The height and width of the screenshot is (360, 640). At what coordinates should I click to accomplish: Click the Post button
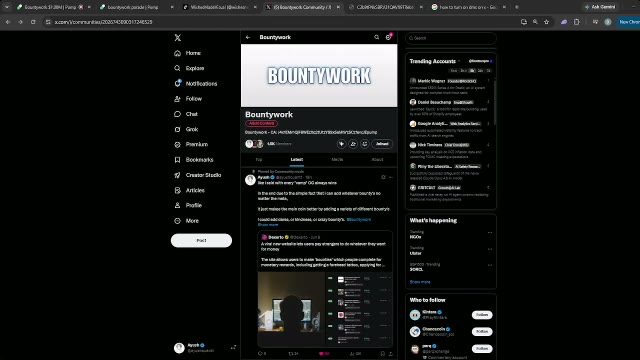click(x=201, y=240)
